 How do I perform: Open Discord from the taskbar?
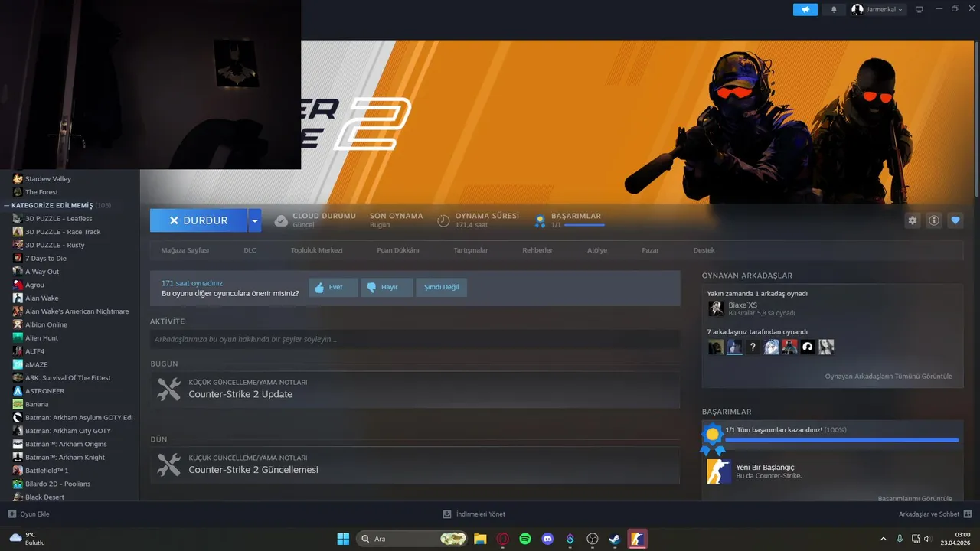pyautogui.click(x=547, y=539)
